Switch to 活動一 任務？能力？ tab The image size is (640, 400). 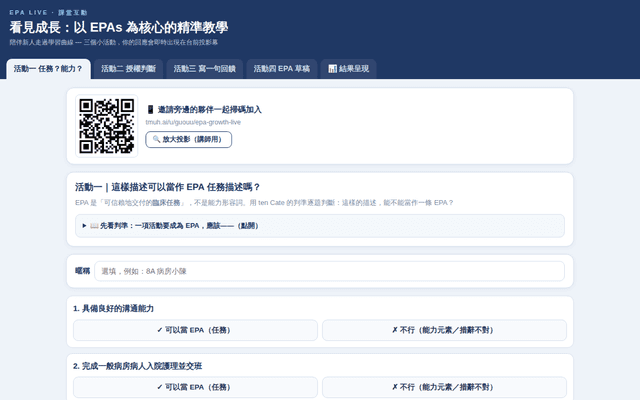pyautogui.click(x=48, y=69)
